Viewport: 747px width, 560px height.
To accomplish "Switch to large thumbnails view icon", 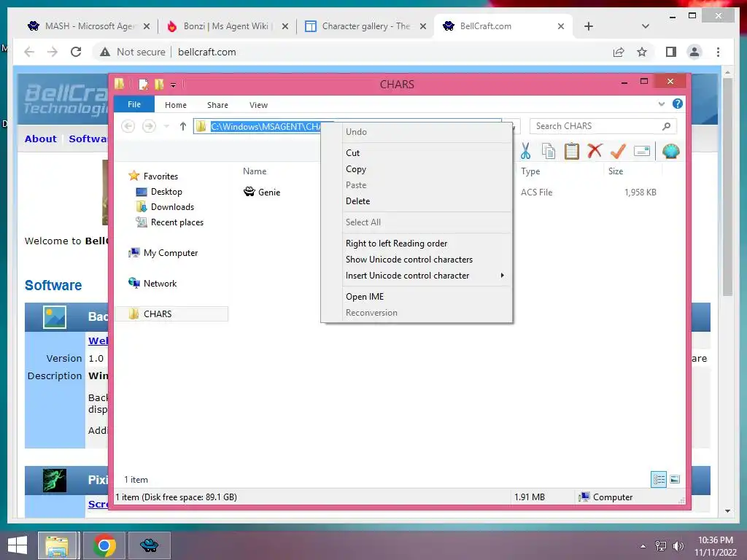I will pyautogui.click(x=675, y=479).
